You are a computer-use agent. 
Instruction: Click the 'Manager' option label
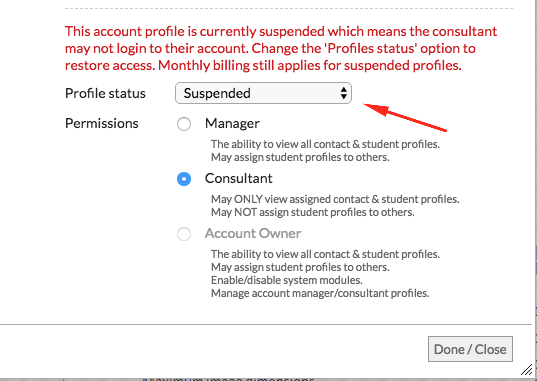[x=232, y=123]
